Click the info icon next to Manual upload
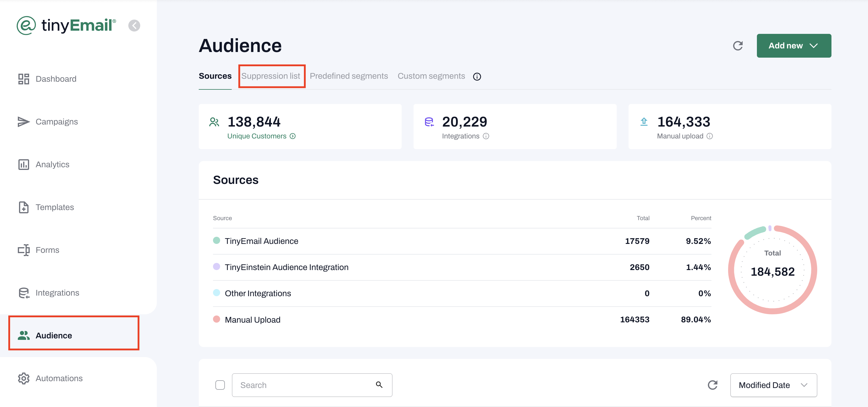This screenshot has height=407, width=868. tap(710, 136)
